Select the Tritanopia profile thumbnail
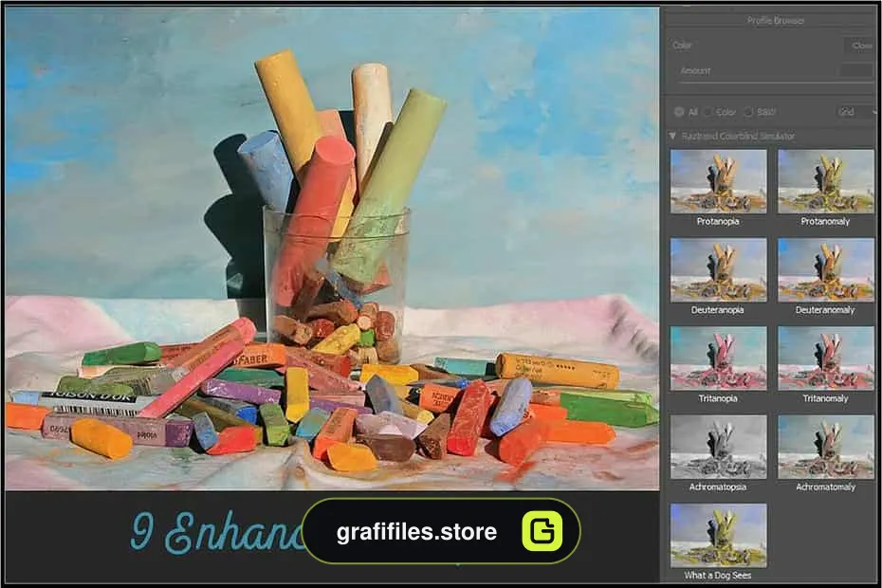 coord(718,358)
